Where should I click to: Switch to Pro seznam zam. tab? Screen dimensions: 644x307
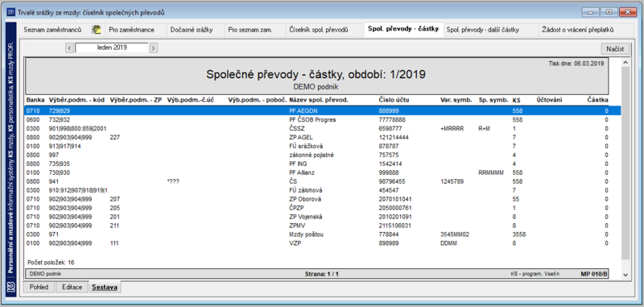250,30
